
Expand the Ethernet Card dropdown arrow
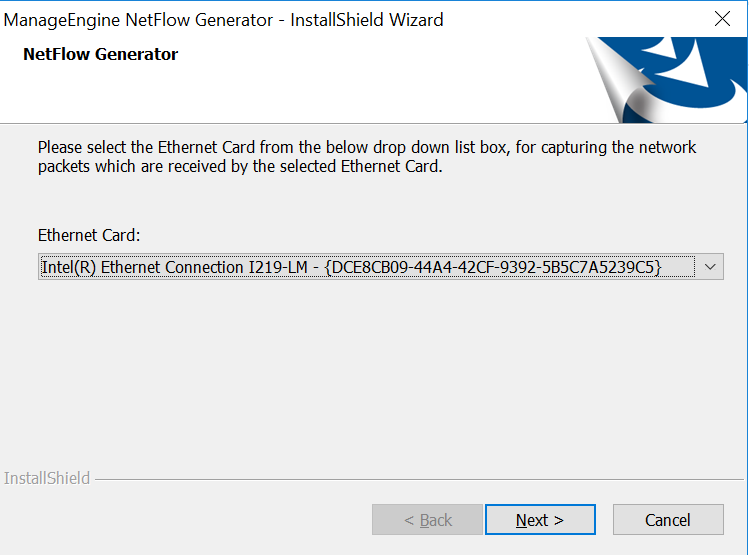tap(710, 266)
